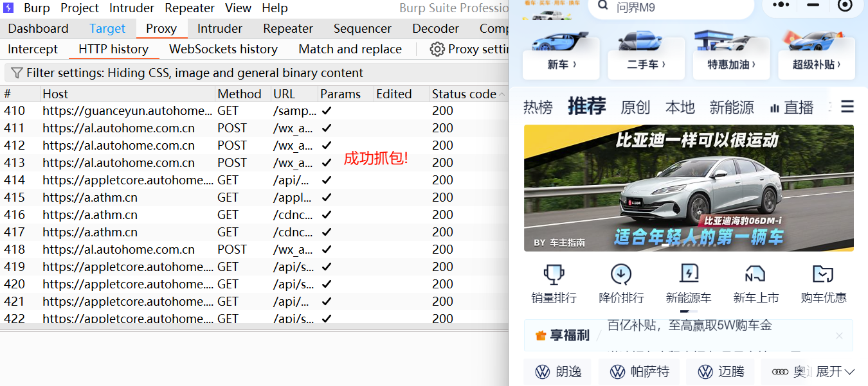This screenshot has height=386, width=868.
Task: Open the 比亚迪 video banner
Action: (x=689, y=188)
